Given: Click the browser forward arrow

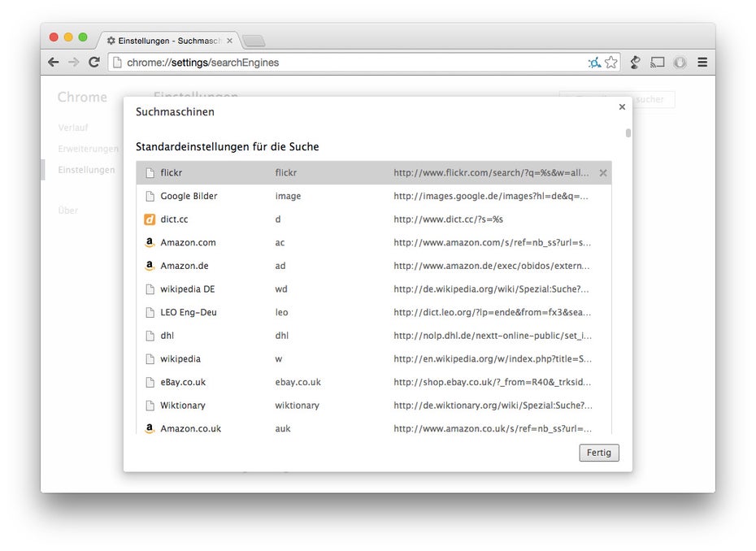Looking at the screenshot, I should (x=74, y=63).
